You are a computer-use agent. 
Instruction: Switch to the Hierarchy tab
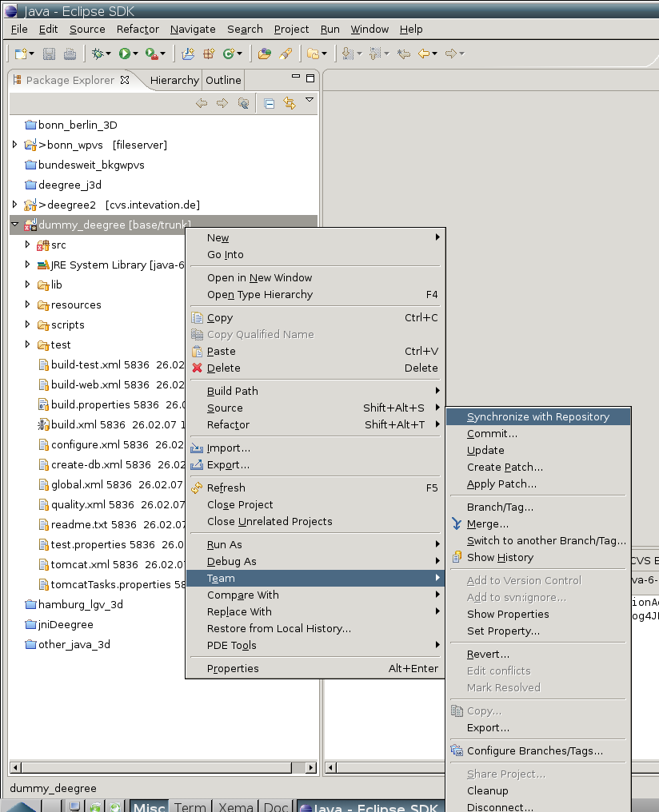tap(174, 80)
